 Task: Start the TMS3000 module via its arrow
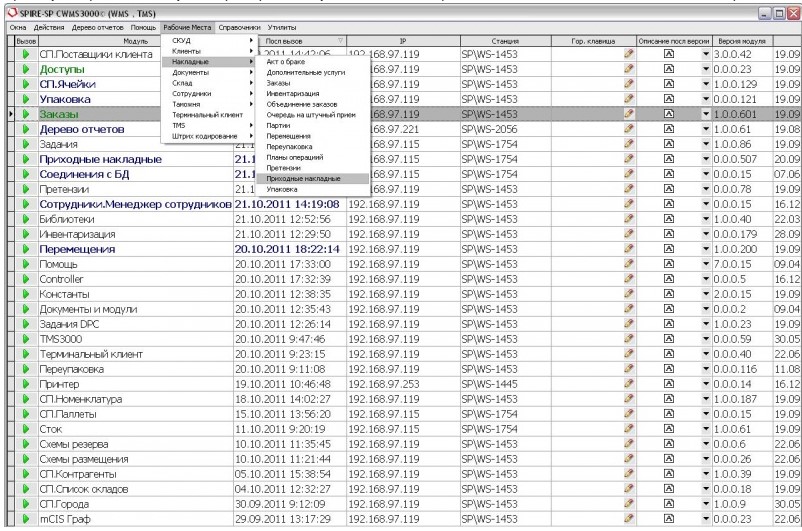(x=26, y=339)
